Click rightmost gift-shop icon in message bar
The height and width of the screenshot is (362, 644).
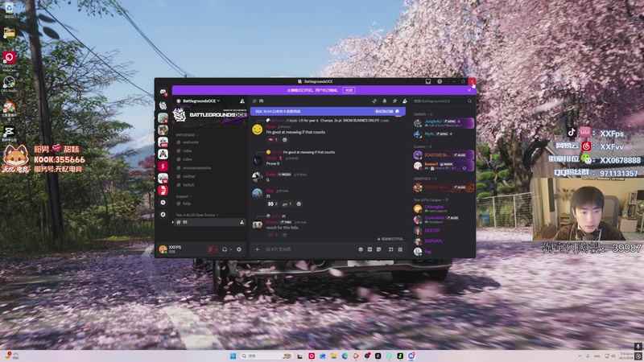(400, 249)
